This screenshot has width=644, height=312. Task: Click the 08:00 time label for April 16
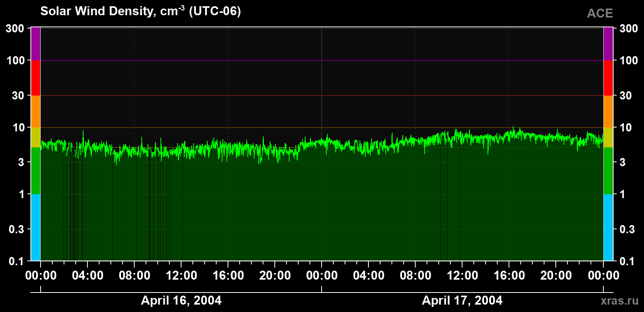pyautogui.click(x=135, y=276)
